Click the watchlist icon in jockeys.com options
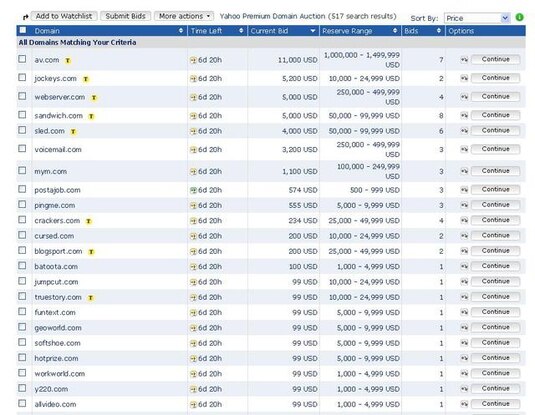The width and height of the screenshot is (535, 415). tap(464, 78)
